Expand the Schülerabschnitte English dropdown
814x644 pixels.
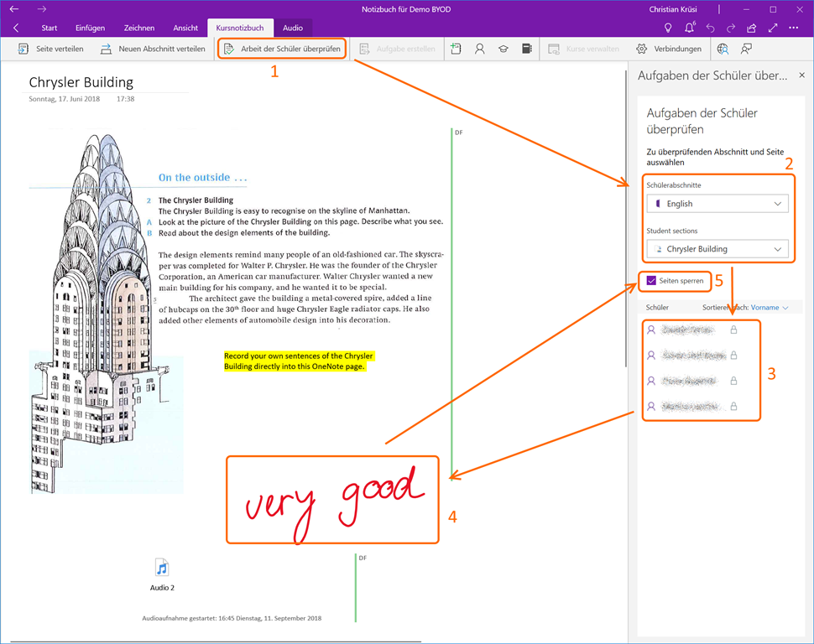[x=717, y=204]
